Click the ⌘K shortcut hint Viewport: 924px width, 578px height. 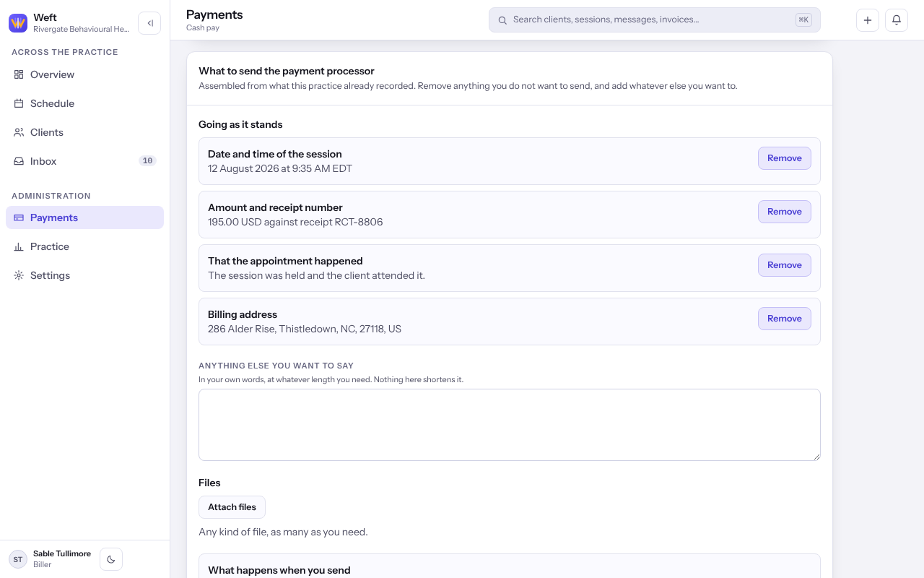803,20
